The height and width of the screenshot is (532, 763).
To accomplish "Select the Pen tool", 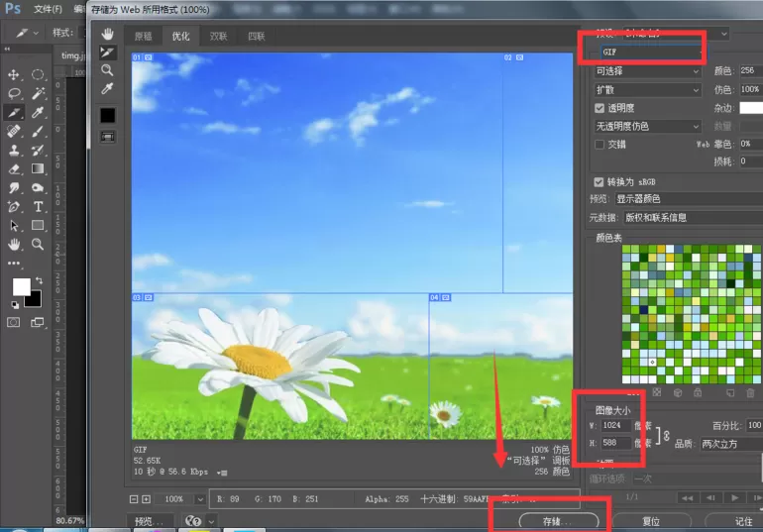I will pyautogui.click(x=14, y=207).
